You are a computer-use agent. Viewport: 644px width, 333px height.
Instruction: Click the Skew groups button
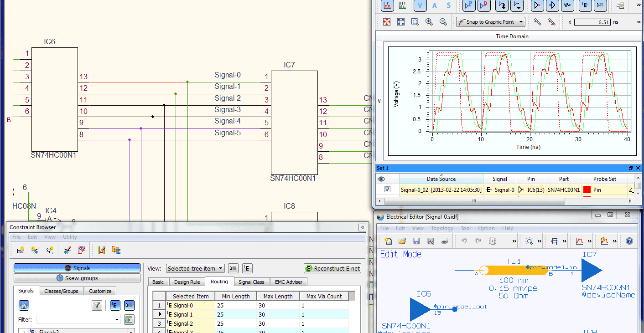click(x=77, y=278)
